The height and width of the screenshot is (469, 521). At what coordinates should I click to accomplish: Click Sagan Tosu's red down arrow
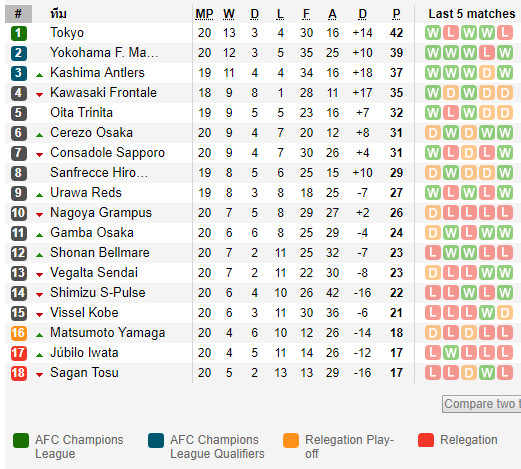click(39, 375)
